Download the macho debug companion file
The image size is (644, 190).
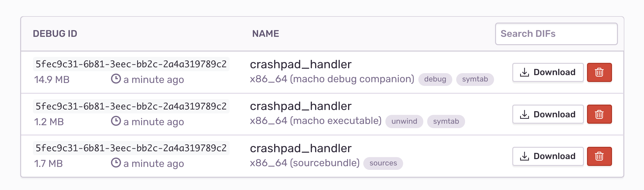coord(548,72)
